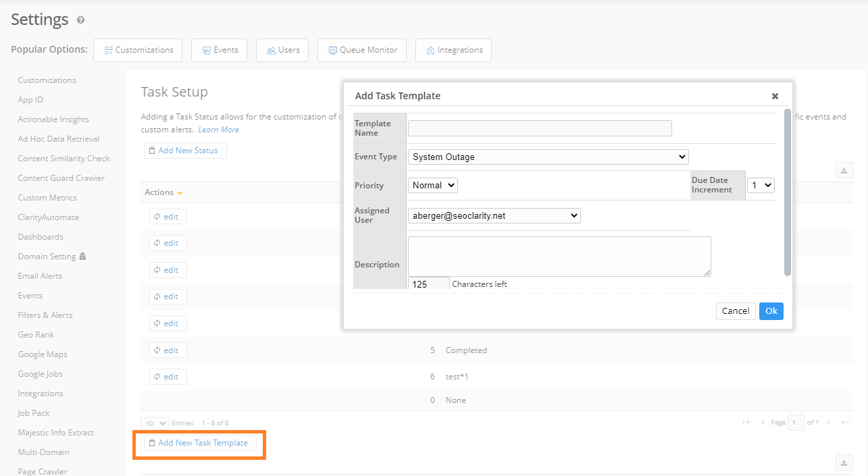Open Queue Monitor from Popular Options
868x476 pixels.
tap(362, 50)
